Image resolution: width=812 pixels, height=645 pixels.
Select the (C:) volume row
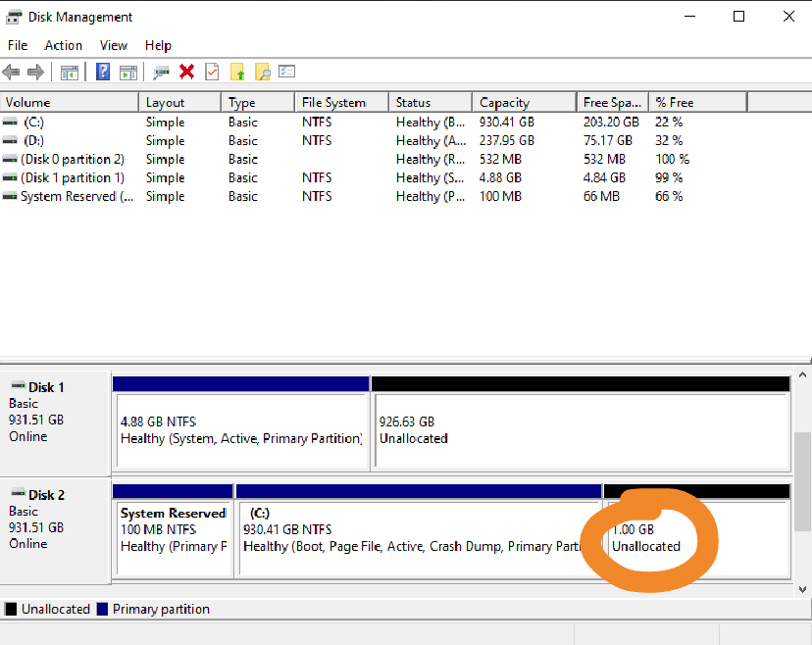(x=374, y=123)
